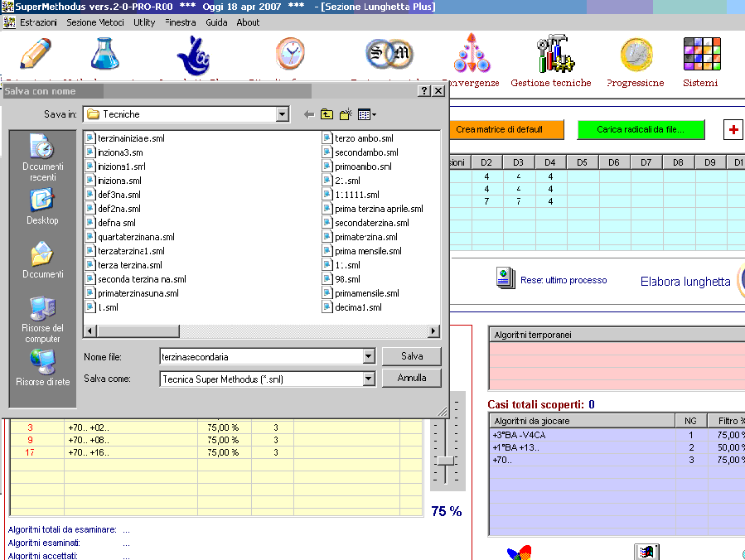Click the pencil icon in the main toolbar
The width and height of the screenshot is (745, 560).
(x=36, y=53)
